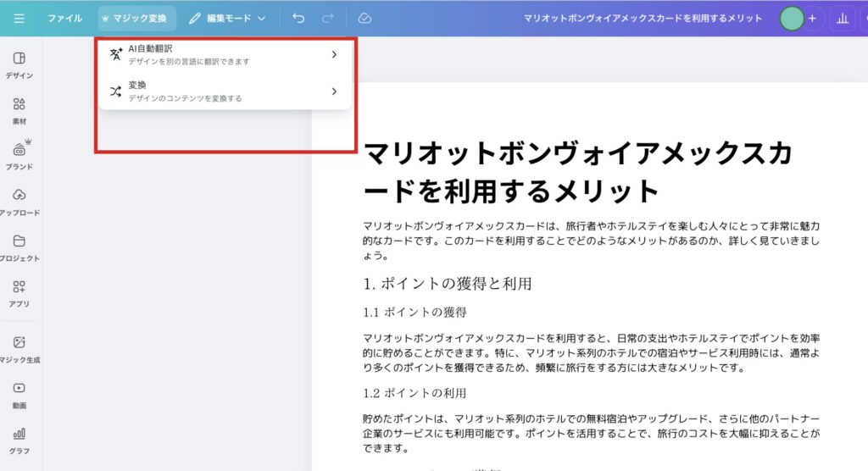The width and height of the screenshot is (868, 471).
Task: Open the アップロード panel
Action: click(x=19, y=202)
